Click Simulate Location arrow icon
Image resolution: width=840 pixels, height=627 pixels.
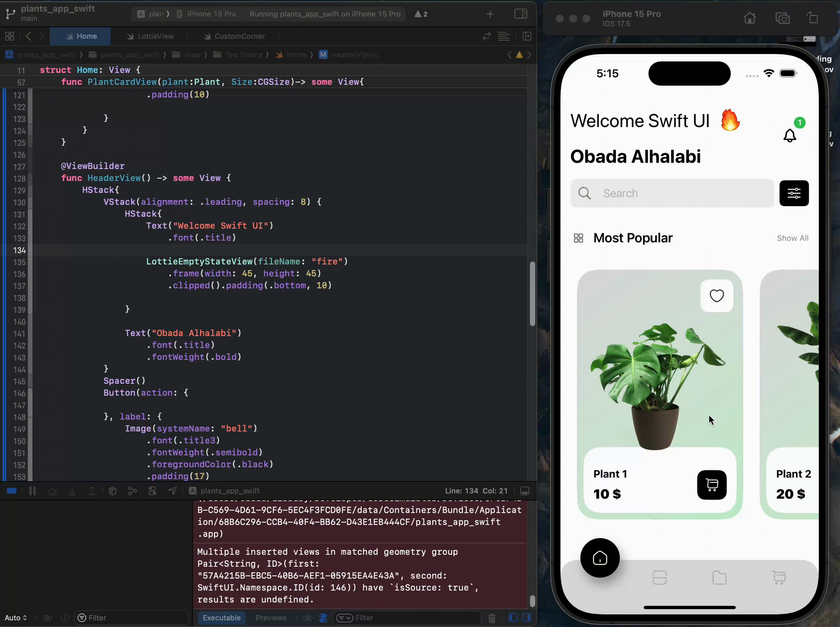[172, 491]
